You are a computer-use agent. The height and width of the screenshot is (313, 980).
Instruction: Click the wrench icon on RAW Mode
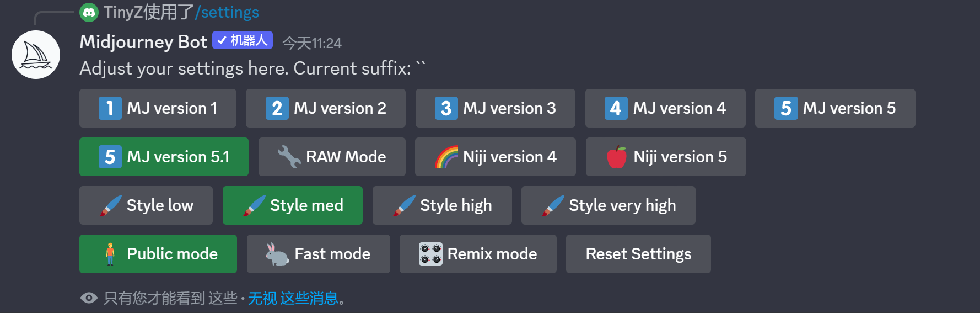[x=288, y=157]
